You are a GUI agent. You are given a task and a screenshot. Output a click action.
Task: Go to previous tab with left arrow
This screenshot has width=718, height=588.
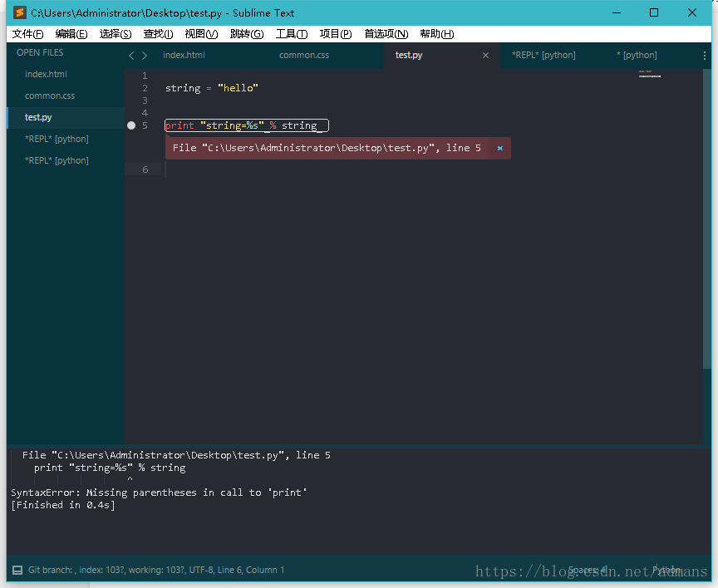pyautogui.click(x=131, y=56)
